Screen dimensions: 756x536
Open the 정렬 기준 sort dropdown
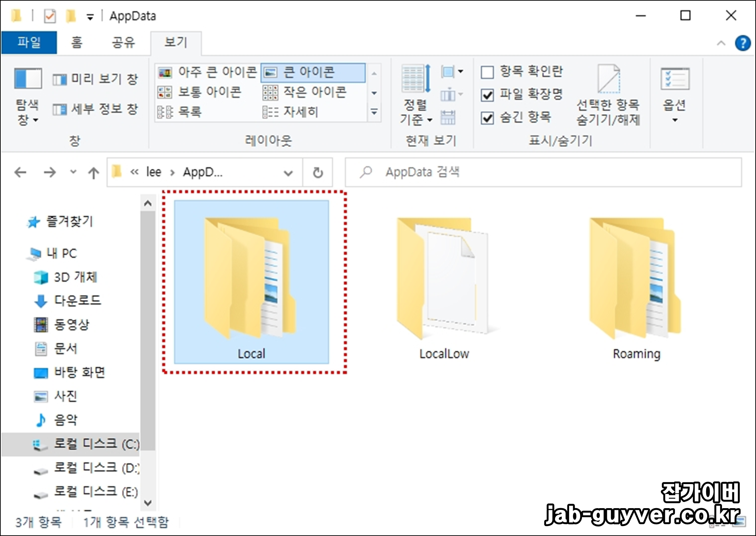[x=416, y=112]
